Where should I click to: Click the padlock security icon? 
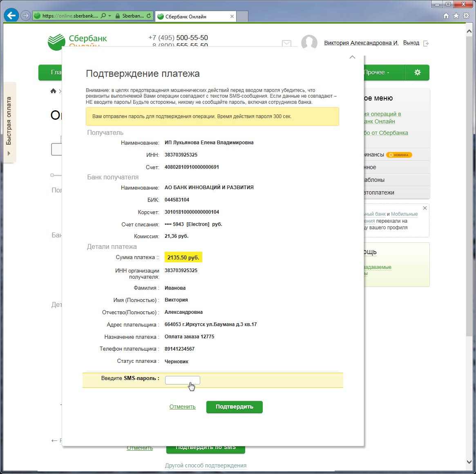coord(118,16)
